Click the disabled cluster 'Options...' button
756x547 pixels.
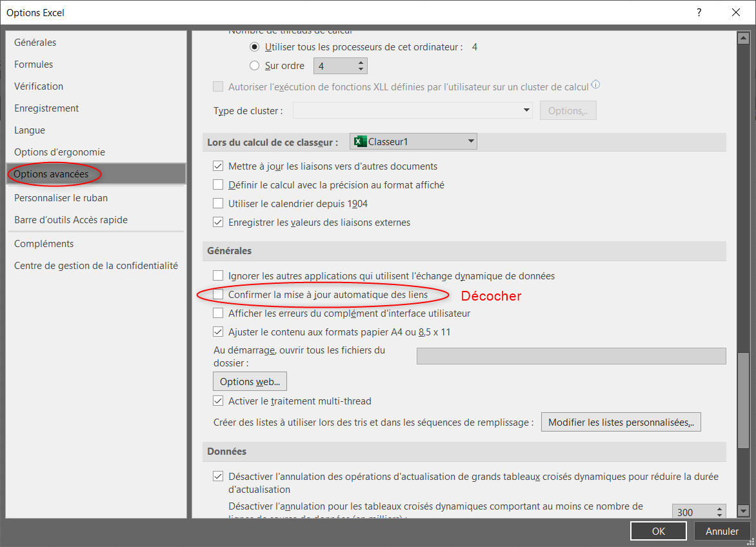pos(568,110)
